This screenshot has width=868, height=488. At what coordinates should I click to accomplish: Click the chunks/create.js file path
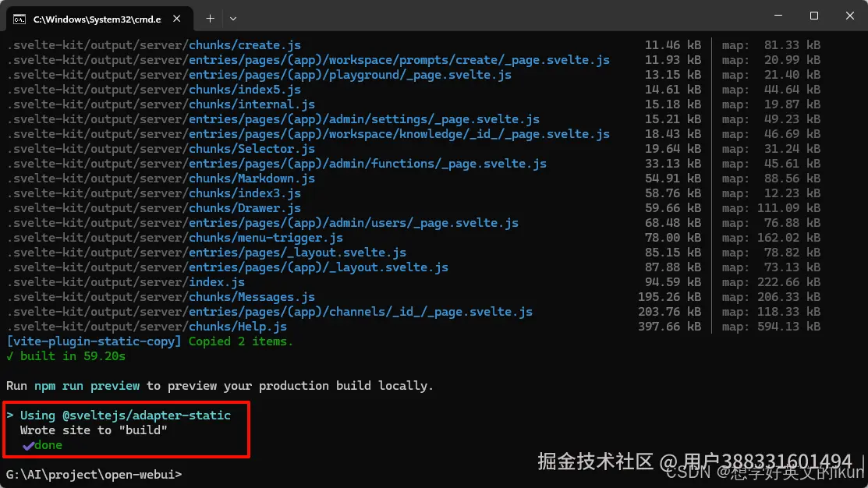click(245, 45)
